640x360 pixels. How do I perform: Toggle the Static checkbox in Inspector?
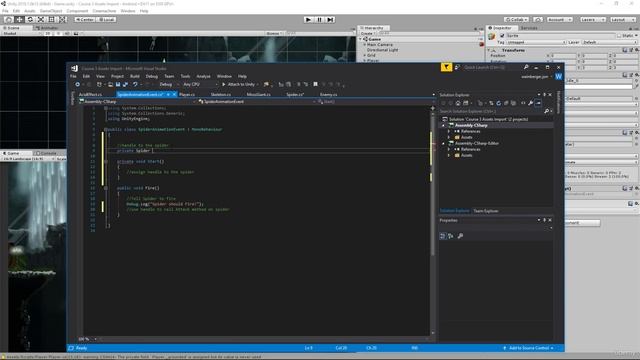619,36
